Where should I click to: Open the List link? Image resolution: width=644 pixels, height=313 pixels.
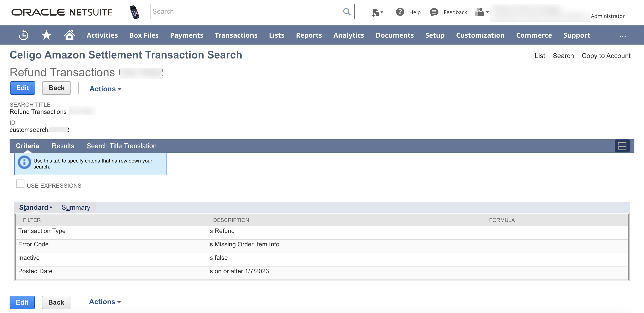tap(540, 56)
